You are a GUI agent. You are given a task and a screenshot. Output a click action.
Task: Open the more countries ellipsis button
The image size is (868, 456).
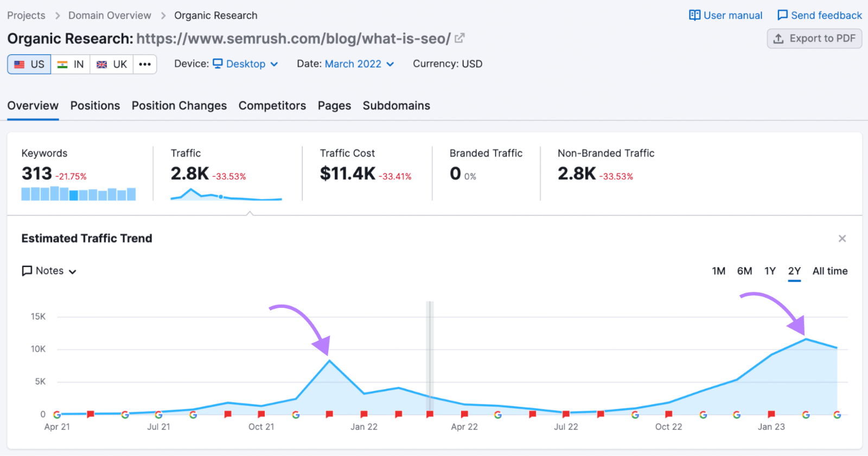click(145, 64)
